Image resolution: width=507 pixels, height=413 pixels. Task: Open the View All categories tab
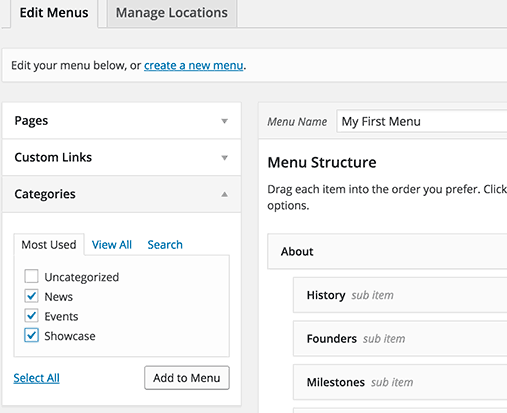click(112, 245)
